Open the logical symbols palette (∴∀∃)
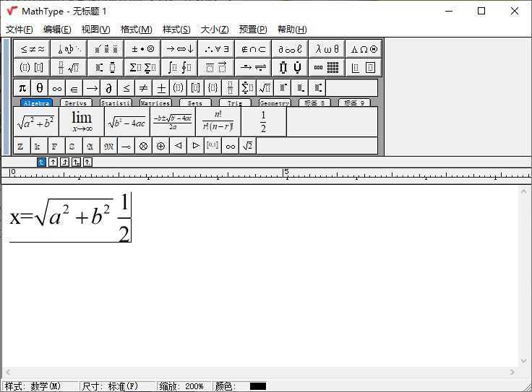Screen dimensions: 532x392 pyautogui.click(x=216, y=49)
